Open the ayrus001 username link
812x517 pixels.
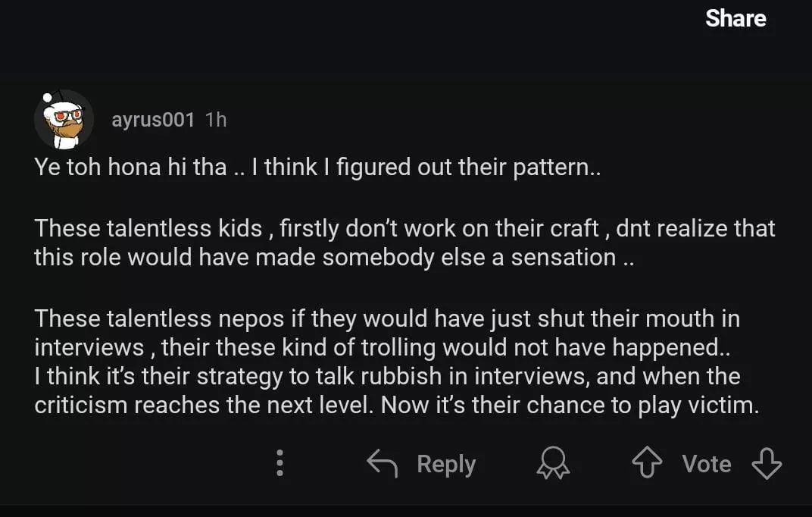153,120
